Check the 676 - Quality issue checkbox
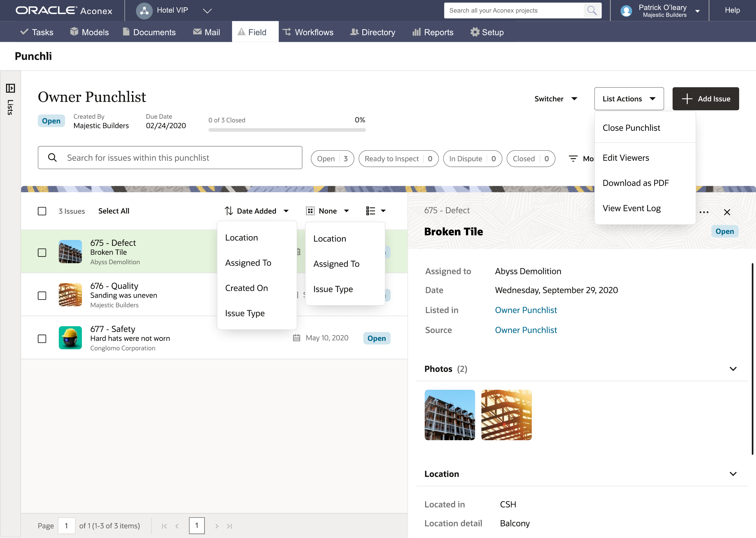Image resolution: width=756 pixels, height=538 pixels. 42,295
